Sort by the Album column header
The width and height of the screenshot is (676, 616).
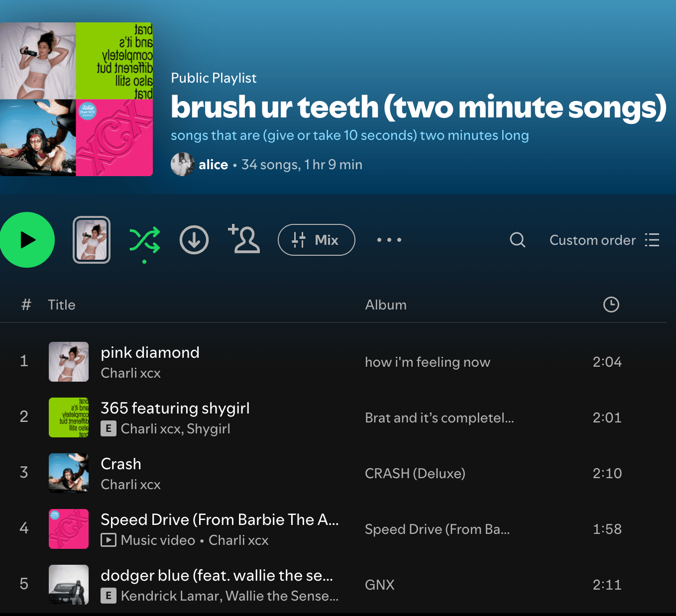coord(386,305)
